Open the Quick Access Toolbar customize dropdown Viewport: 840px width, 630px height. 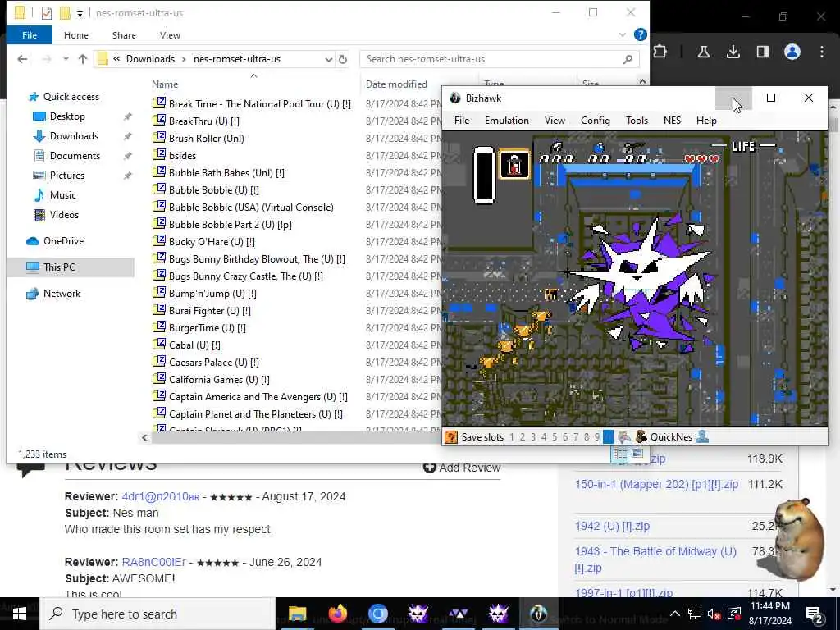point(80,13)
